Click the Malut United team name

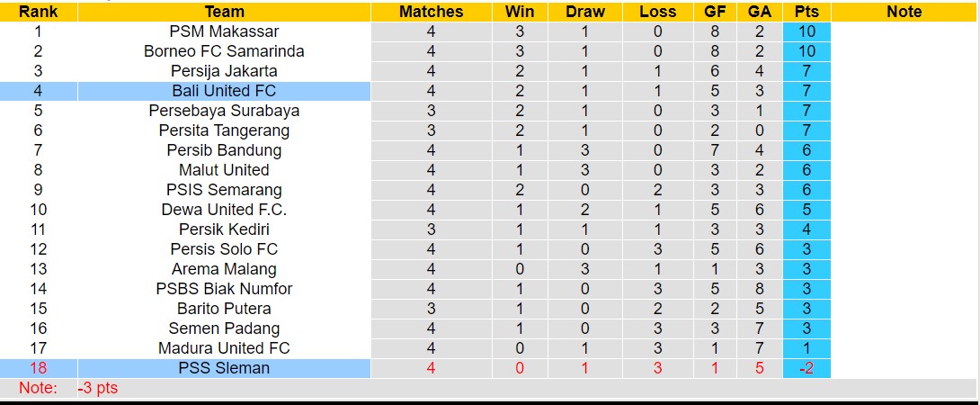tap(224, 170)
